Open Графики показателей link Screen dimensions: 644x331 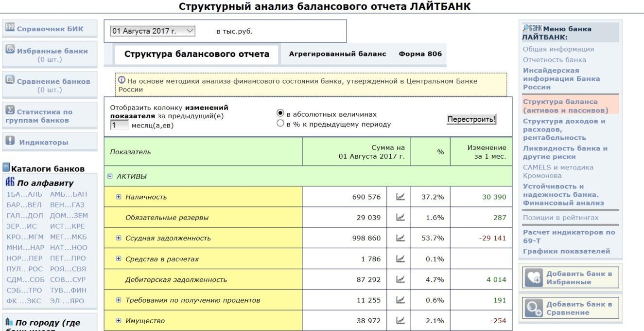tap(566, 251)
